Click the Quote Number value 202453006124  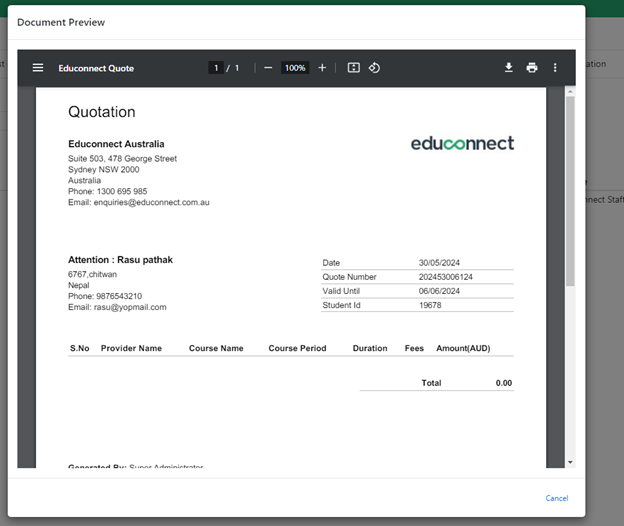point(445,277)
